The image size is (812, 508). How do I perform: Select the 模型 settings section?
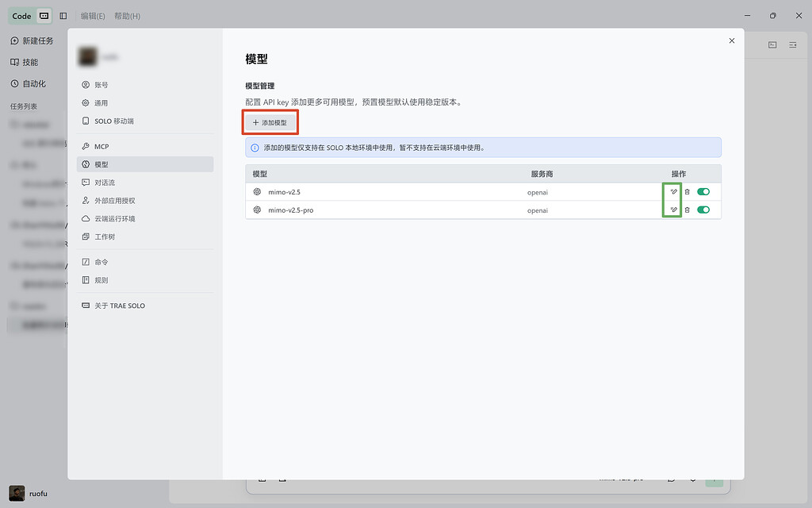(145, 164)
